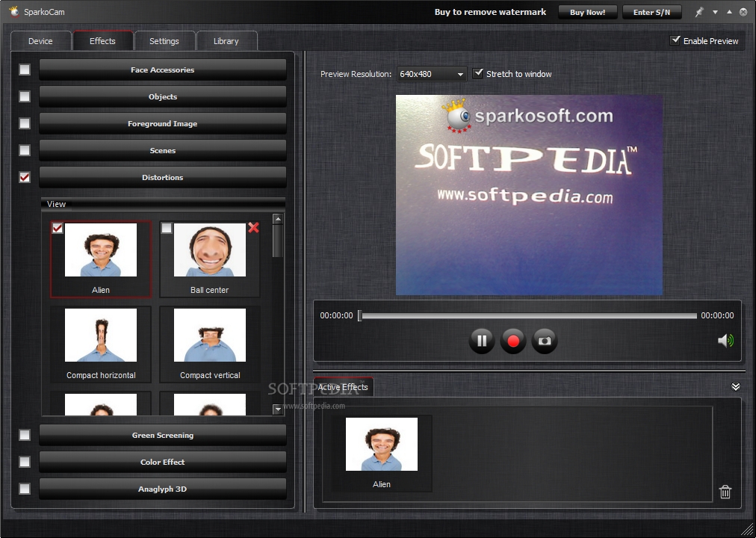Screen dimensions: 756x538
Task: Expand the Foreground Image section
Action: 163,124
